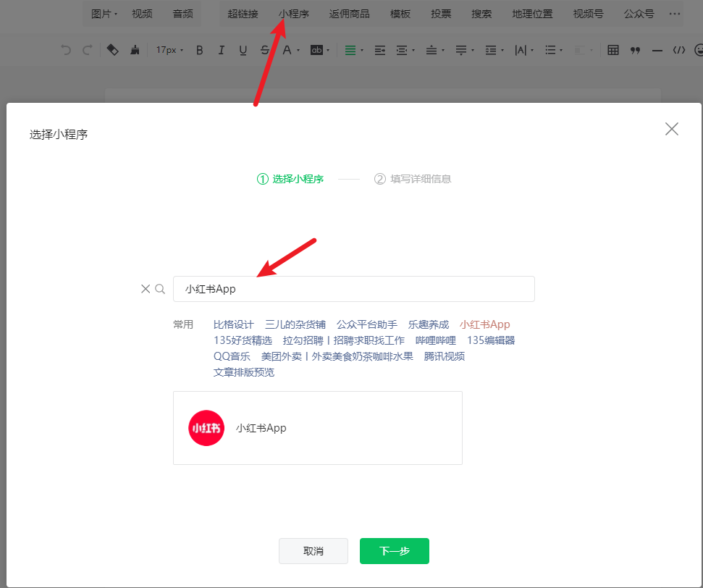Image resolution: width=703 pixels, height=588 pixels.
Task: Expand the background color dropdown arrow
Action: pyautogui.click(x=328, y=50)
